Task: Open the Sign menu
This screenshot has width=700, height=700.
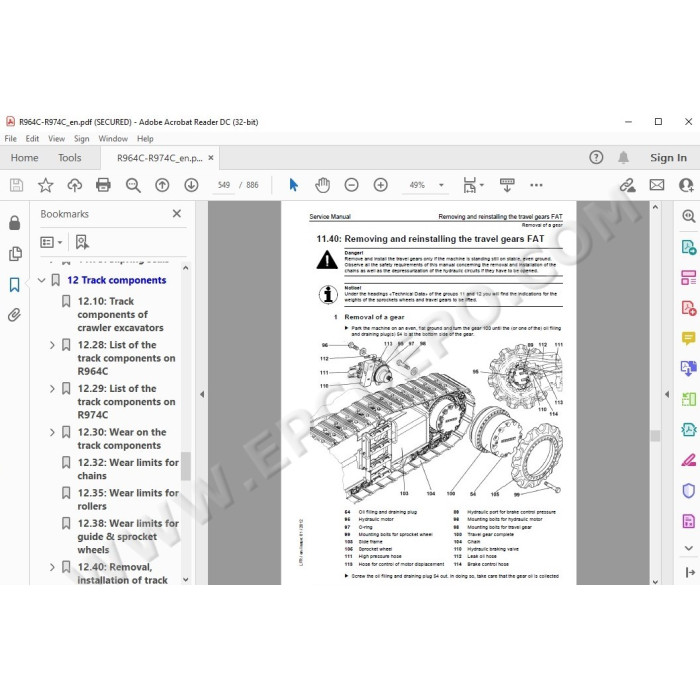Action: (x=82, y=139)
